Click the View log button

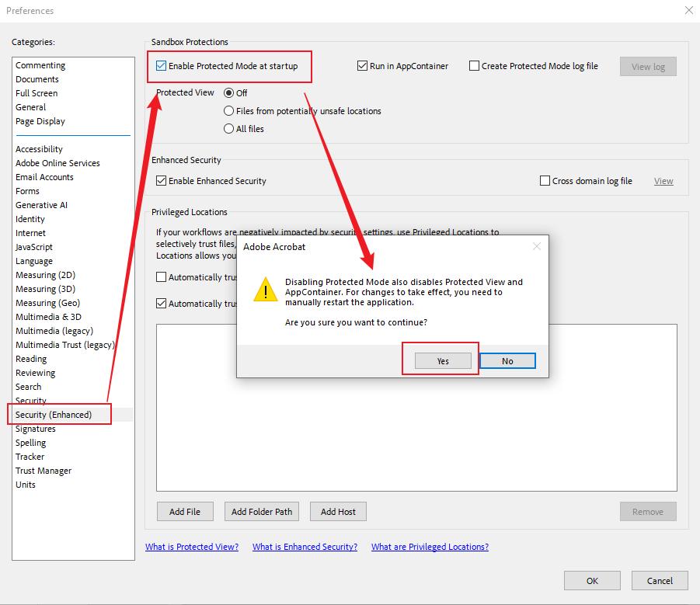pyautogui.click(x=648, y=66)
